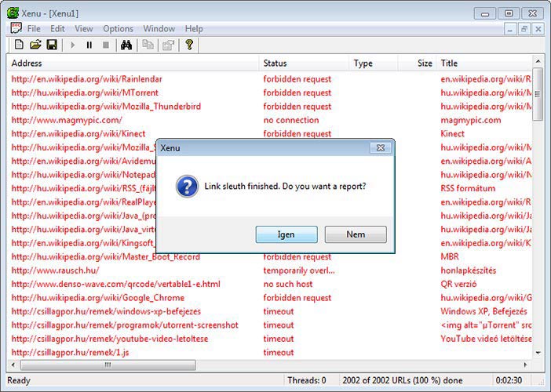Open the File menu
The image size is (551, 392).
34,29
